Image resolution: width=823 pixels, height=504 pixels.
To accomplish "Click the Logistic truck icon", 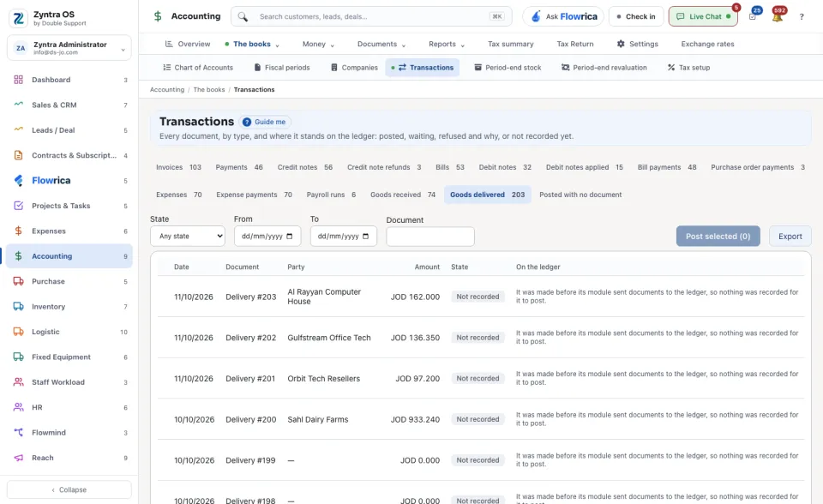I will (18, 331).
